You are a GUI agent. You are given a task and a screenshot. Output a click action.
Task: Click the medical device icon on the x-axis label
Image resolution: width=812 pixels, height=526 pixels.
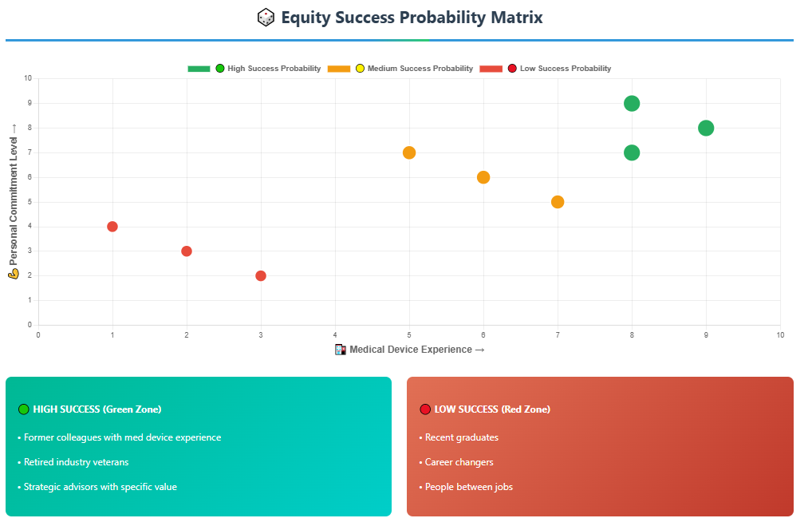[341, 350]
